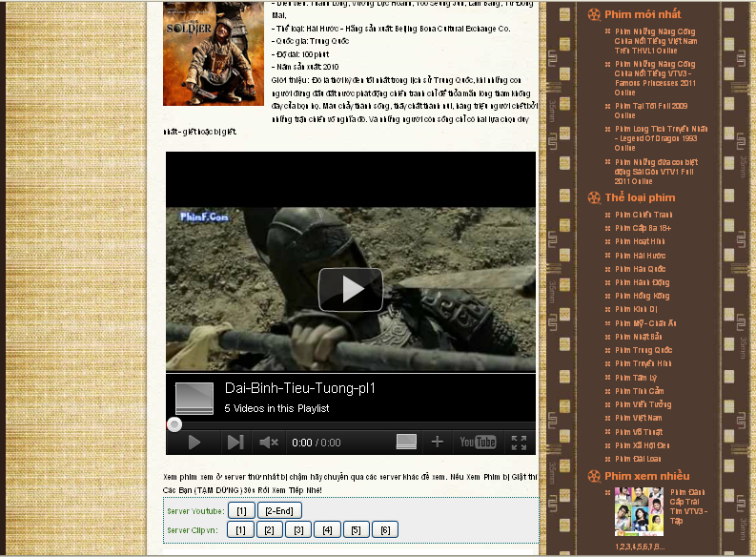This screenshot has width=756, height=557.
Task: Click the film reel icon by Phim xem nhiều
Action: click(594, 476)
